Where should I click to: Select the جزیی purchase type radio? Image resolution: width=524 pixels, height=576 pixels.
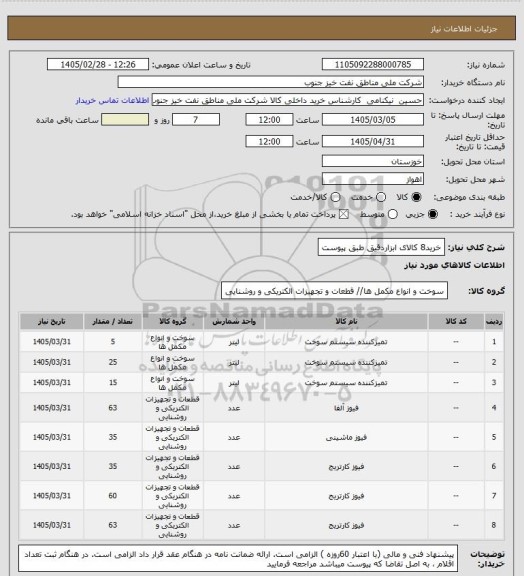pos(433,214)
